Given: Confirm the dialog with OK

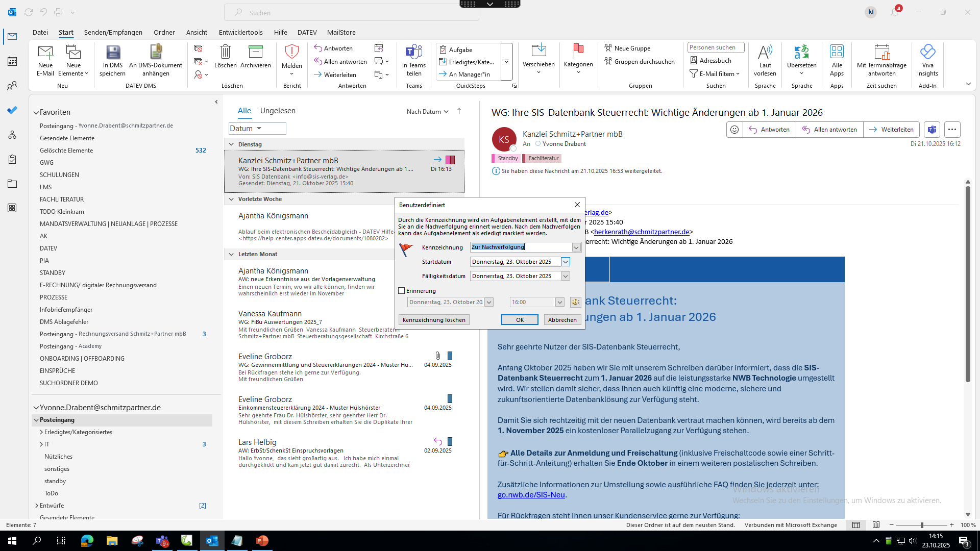Looking at the screenshot, I should click(x=520, y=320).
